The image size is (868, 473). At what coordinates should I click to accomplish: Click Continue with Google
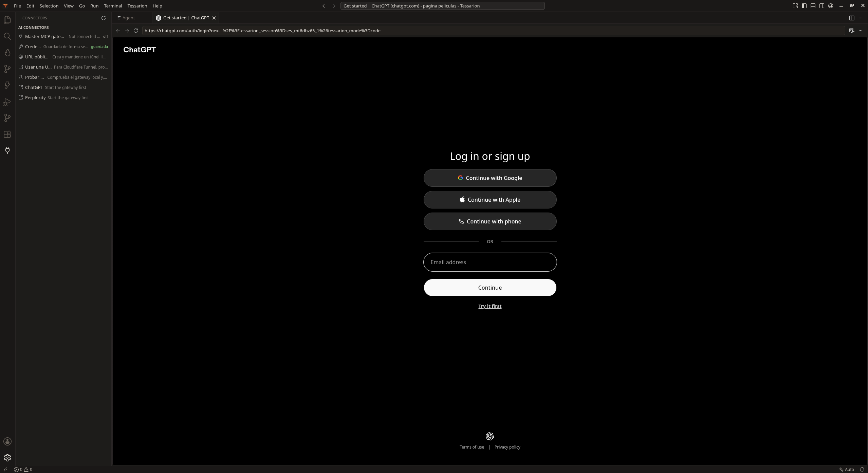pos(490,178)
